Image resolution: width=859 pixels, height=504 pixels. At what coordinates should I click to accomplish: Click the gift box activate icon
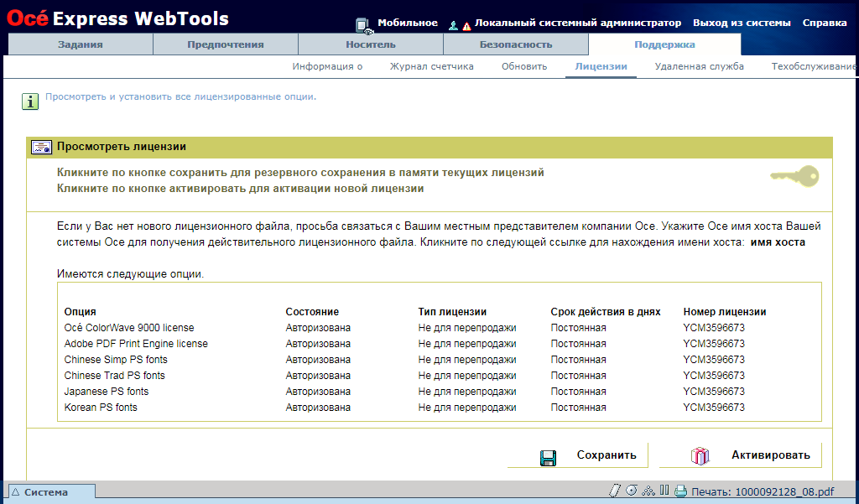700,456
